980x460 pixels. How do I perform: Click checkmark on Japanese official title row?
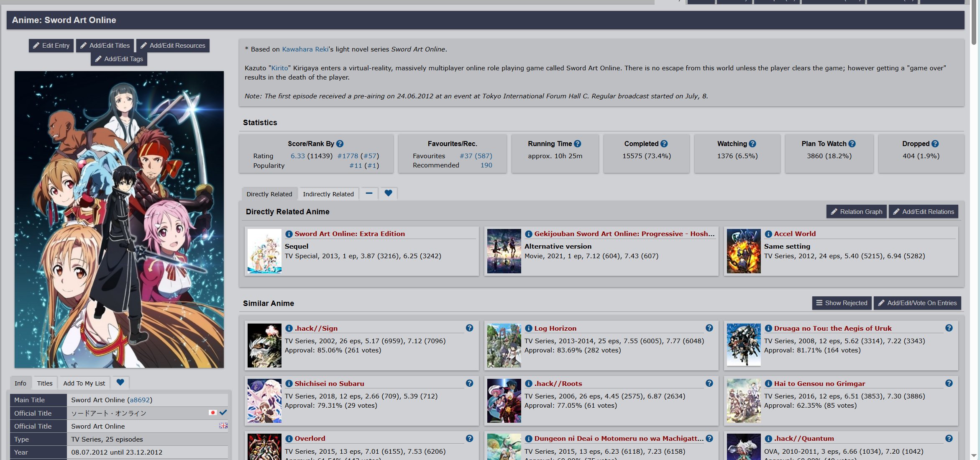(223, 413)
